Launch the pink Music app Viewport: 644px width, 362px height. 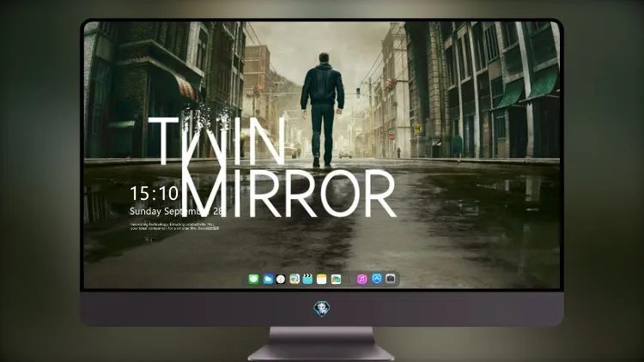[x=361, y=279]
